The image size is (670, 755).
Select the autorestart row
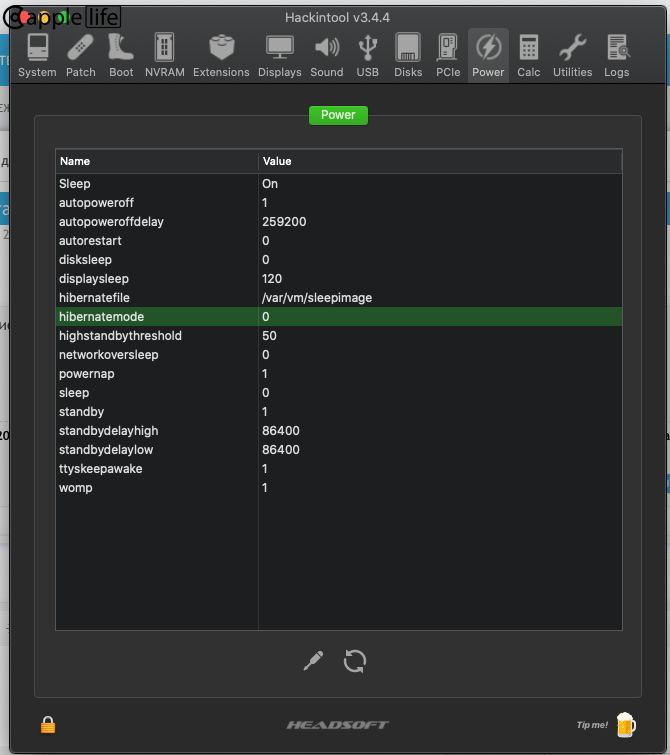pos(339,241)
